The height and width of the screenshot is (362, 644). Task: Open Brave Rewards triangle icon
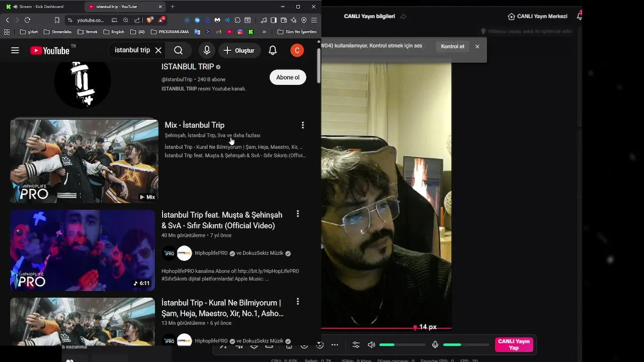pos(162,20)
